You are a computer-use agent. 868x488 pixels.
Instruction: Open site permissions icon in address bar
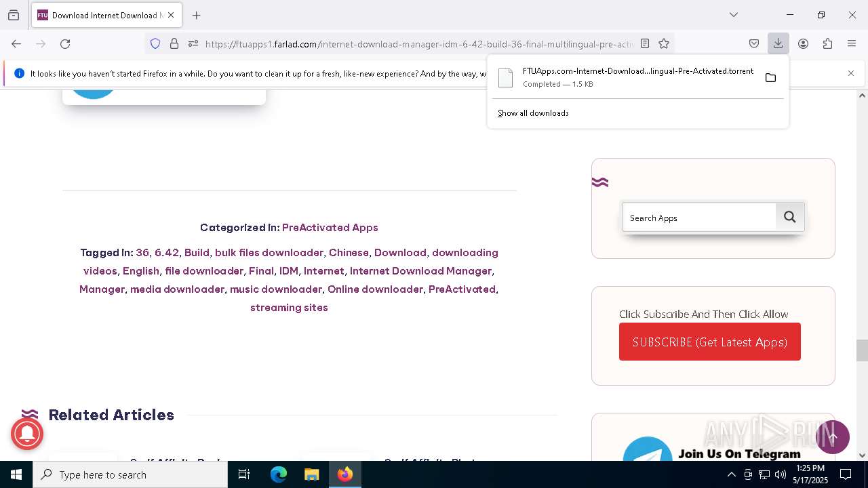pyautogui.click(x=193, y=44)
